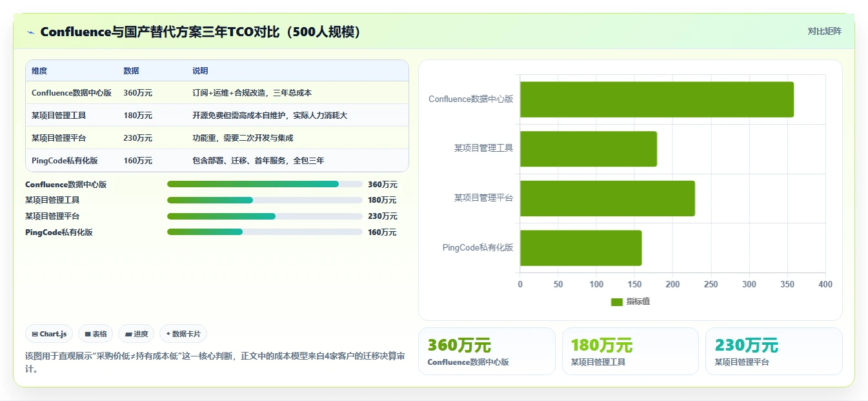This screenshot has height=401, width=868.
Task: Click PingCode私有化版 chart axis label
Action: (478, 247)
